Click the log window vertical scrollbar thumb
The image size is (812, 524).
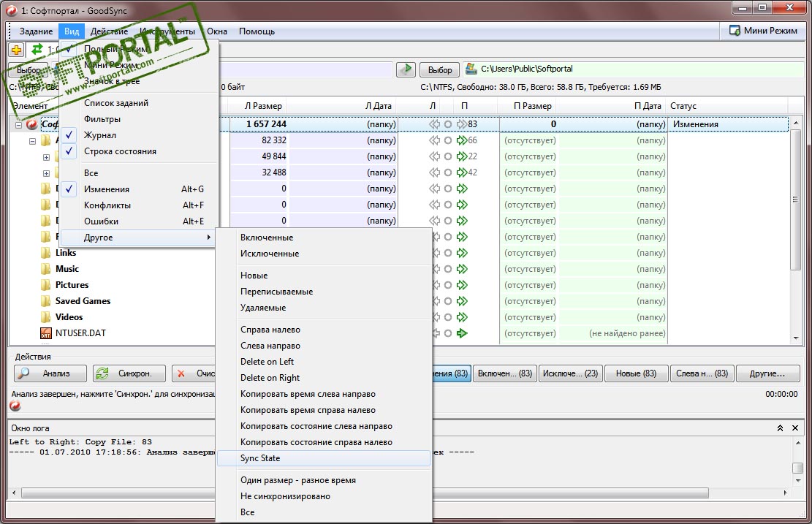(797, 467)
